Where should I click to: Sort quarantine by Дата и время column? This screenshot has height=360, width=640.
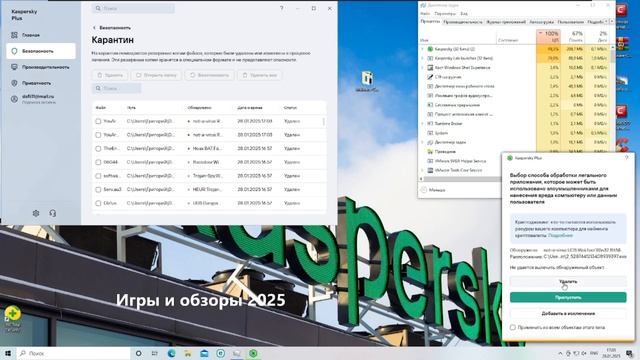tap(250, 108)
